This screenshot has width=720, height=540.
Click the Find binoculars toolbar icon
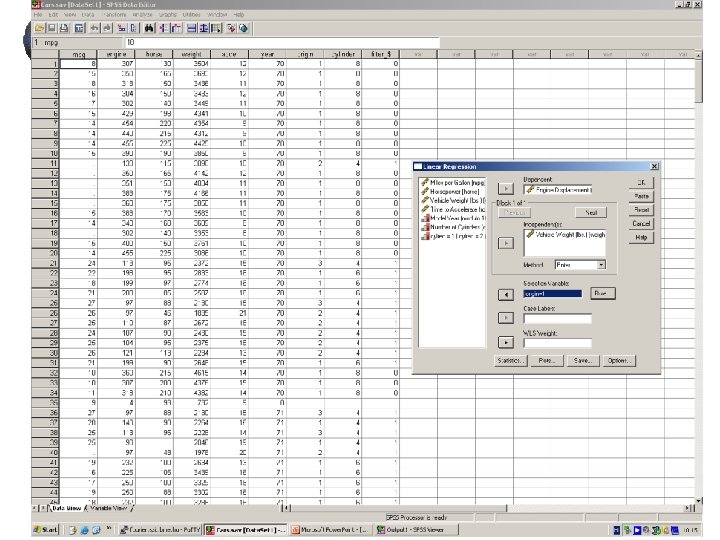[x=149, y=28]
